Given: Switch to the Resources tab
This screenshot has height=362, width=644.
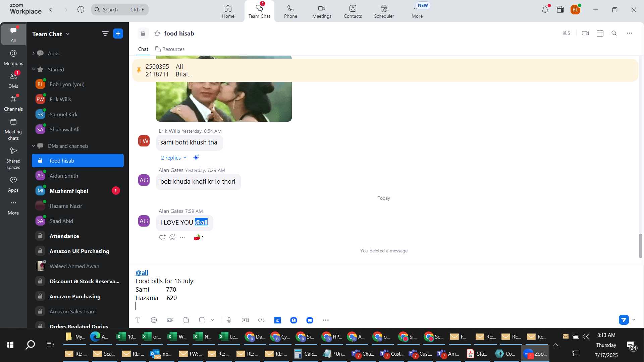Looking at the screenshot, I should [x=170, y=49].
